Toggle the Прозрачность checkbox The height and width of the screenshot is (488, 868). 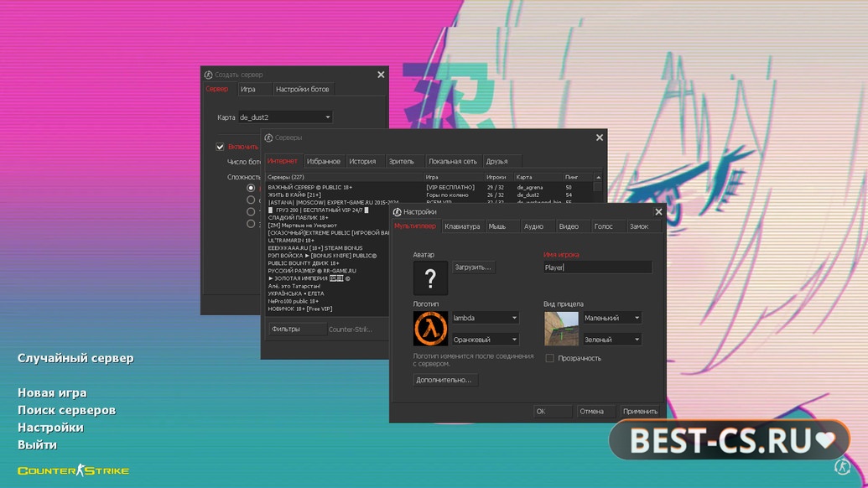pos(549,358)
